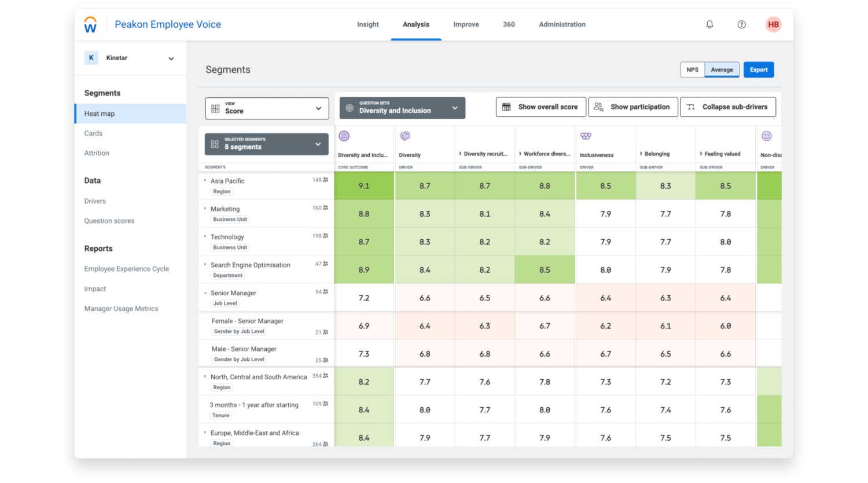Click the target icon in Question Sets box
This screenshot has width=868, height=483.
[x=350, y=108]
